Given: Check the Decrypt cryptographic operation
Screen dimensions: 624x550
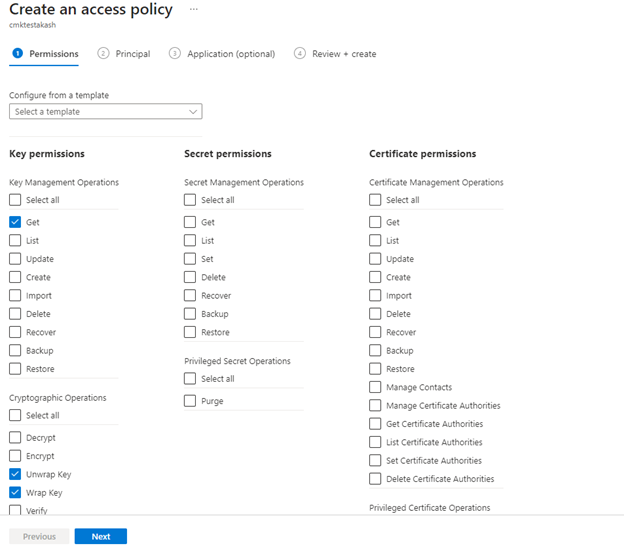Looking at the screenshot, I should tap(16, 438).
